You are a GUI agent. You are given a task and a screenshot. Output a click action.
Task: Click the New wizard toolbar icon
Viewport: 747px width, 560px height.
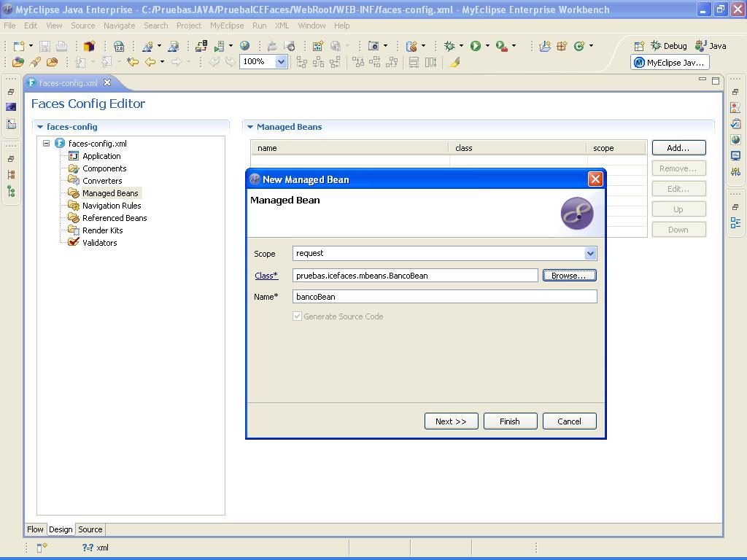(19, 46)
